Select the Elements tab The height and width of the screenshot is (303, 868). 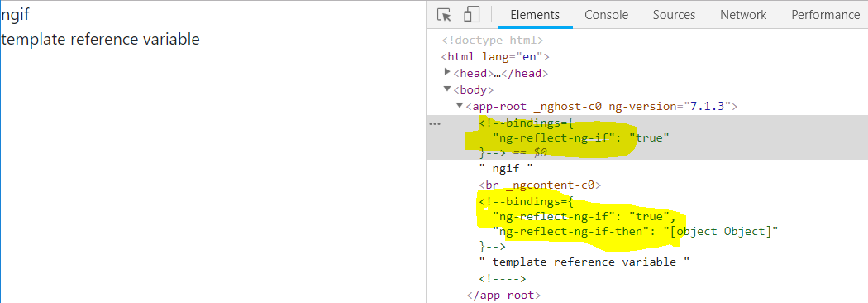point(535,15)
